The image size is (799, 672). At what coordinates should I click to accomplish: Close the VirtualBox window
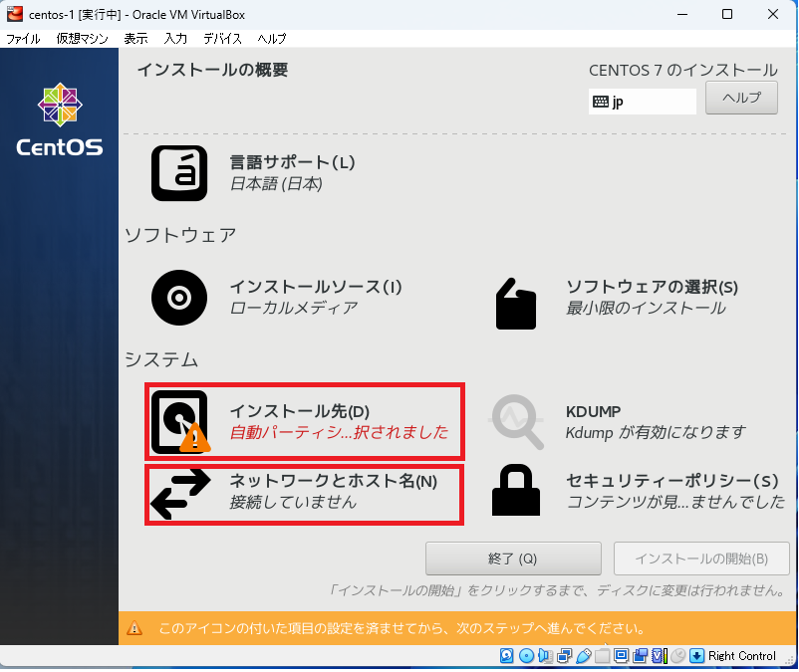tap(773, 14)
